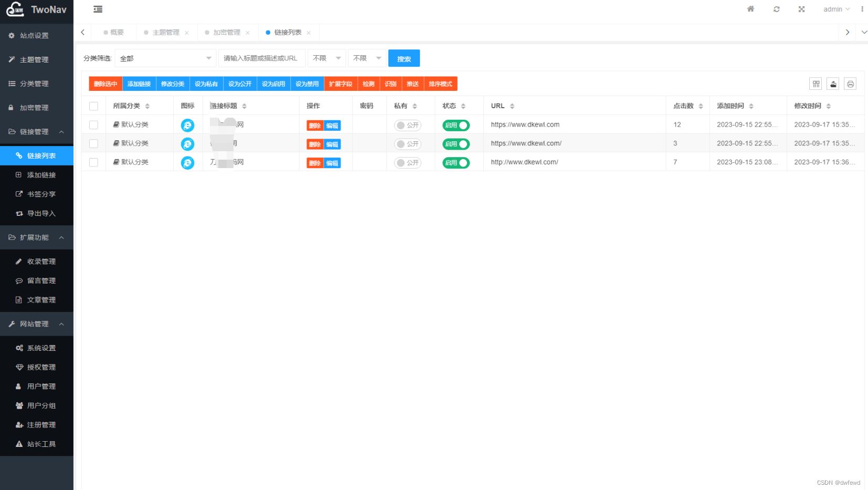Open the admin user dropdown
The width and height of the screenshot is (868, 490).
pos(836,9)
